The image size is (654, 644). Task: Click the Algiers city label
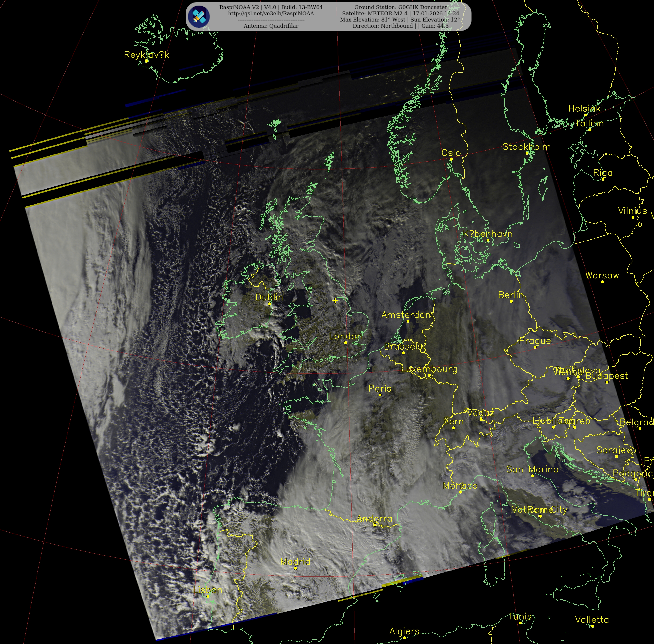coord(404,631)
